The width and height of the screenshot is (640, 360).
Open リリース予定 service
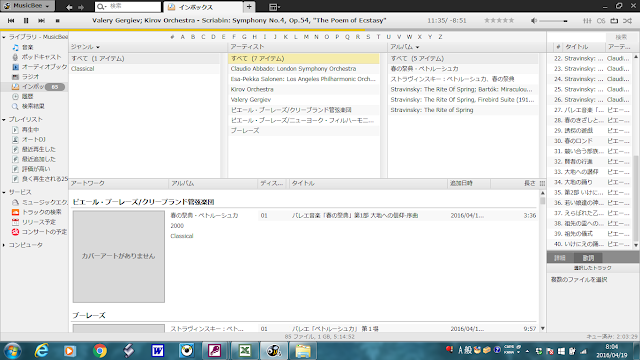coord(38,222)
